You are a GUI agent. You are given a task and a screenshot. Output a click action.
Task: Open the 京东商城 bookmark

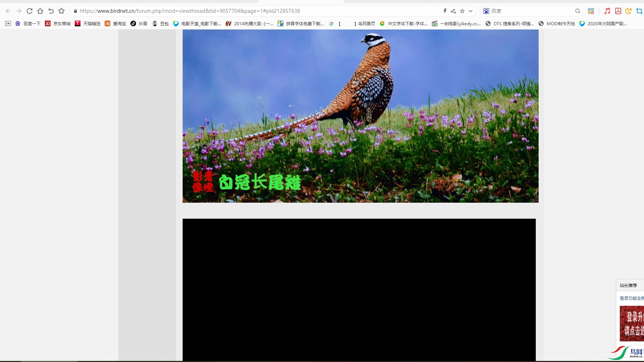58,23
